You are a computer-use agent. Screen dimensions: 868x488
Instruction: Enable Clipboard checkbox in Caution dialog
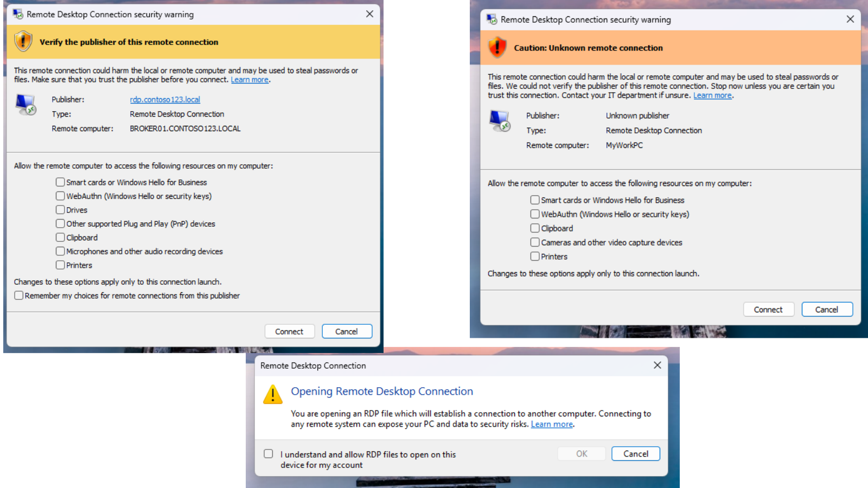point(535,228)
